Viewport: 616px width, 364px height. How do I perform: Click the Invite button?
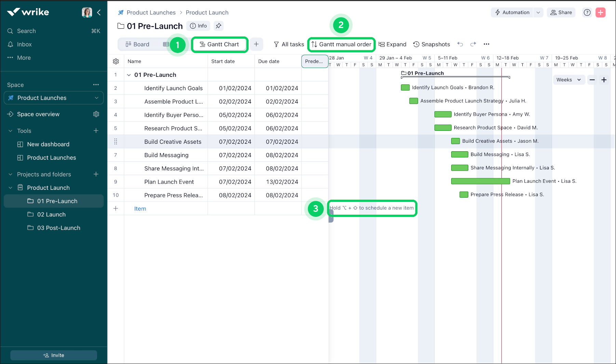pyautogui.click(x=53, y=355)
